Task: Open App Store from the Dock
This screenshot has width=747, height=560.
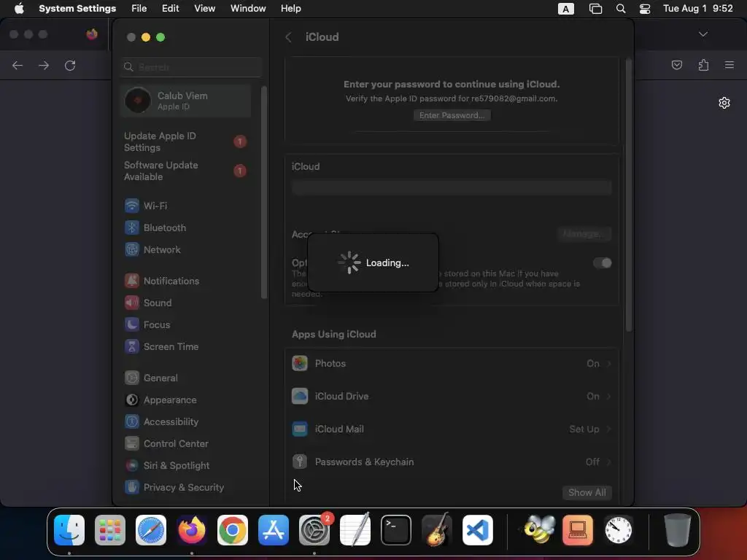Action: pos(274,530)
